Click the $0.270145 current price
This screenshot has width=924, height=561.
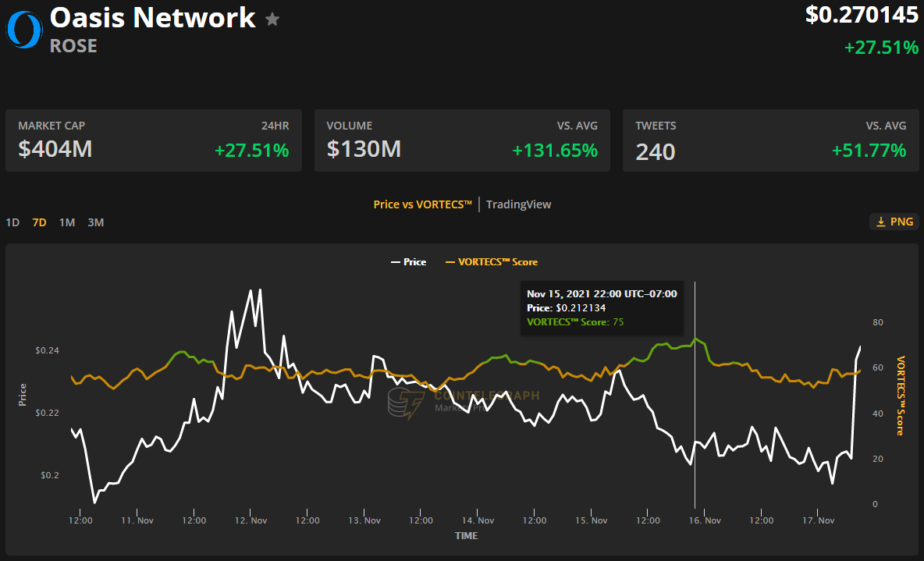[862, 15]
